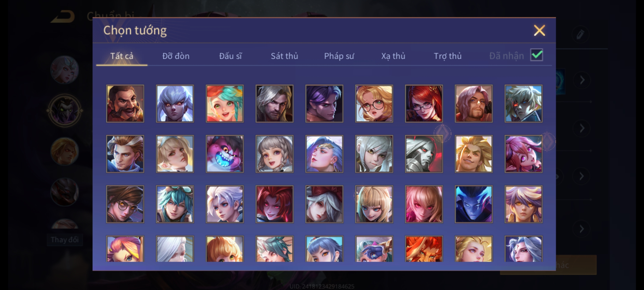This screenshot has width=644, height=290.
Task: Pick the spiky blonde smirking hero
Action: pos(474,154)
